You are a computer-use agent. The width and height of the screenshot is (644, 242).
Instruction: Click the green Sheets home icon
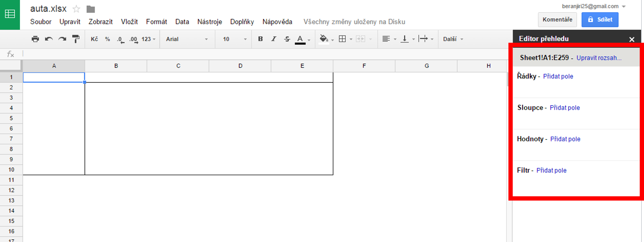10,14
